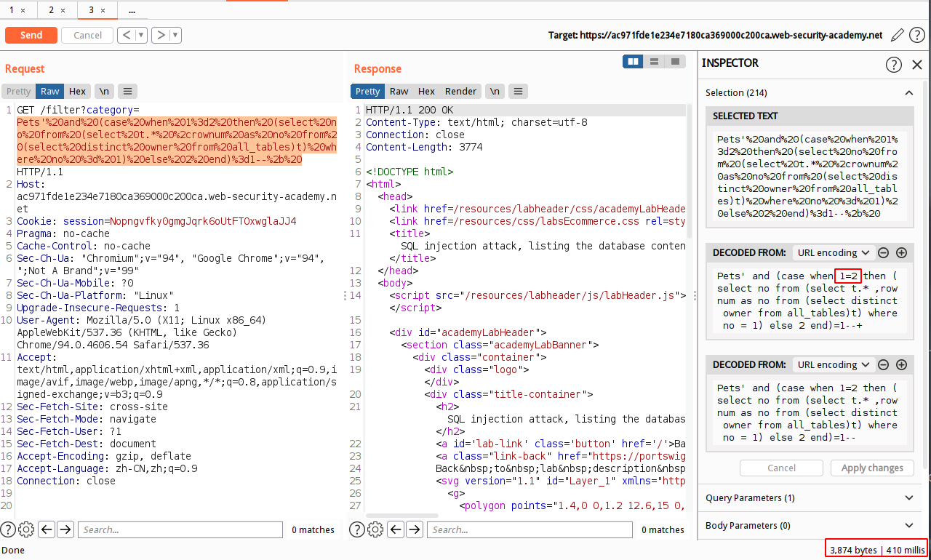
Task: Open the Request search help icon
Action: [8, 529]
